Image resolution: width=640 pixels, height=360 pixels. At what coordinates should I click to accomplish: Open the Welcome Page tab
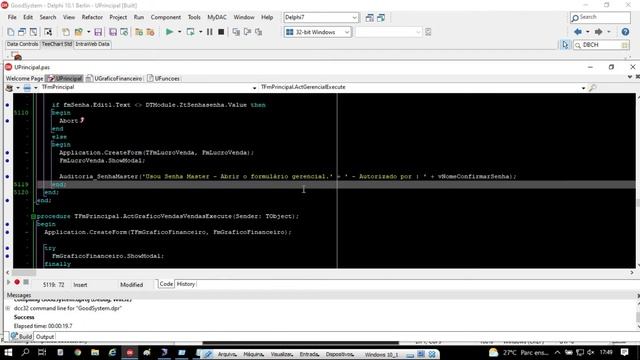(24, 78)
